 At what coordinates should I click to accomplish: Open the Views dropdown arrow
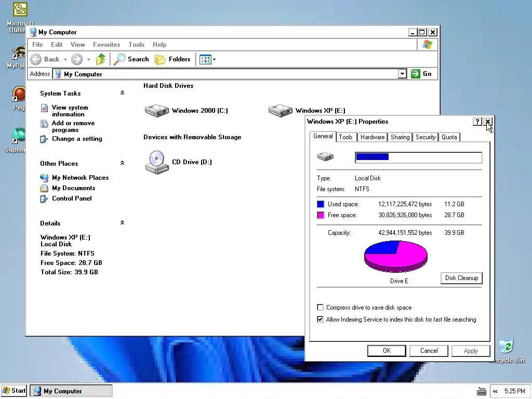(x=214, y=60)
